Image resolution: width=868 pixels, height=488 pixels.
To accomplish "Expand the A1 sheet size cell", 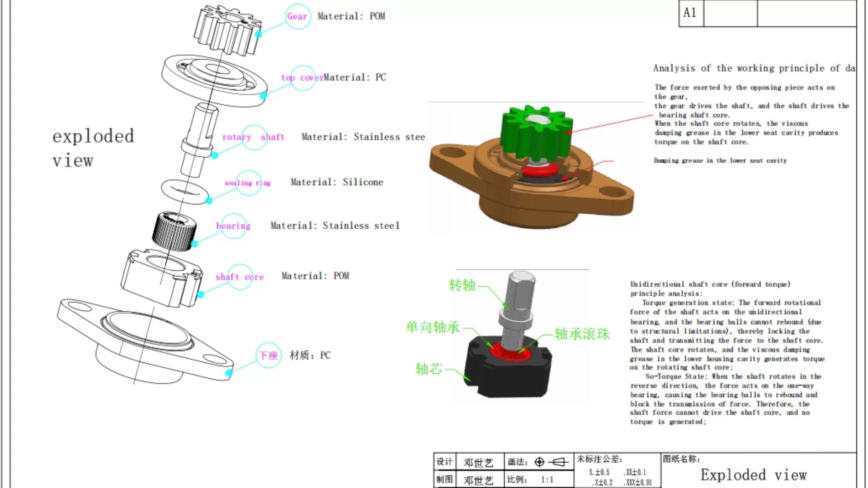I will pyautogui.click(x=690, y=13).
